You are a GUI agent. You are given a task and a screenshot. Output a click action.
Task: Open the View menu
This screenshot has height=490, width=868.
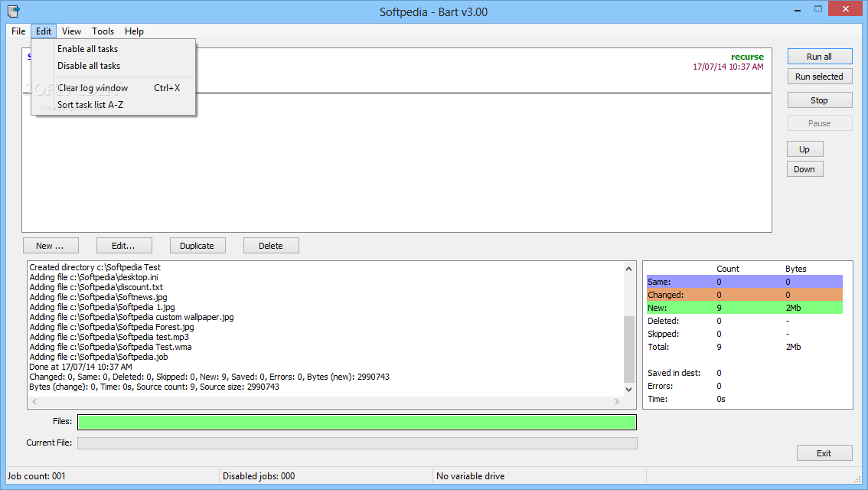coord(71,31)
